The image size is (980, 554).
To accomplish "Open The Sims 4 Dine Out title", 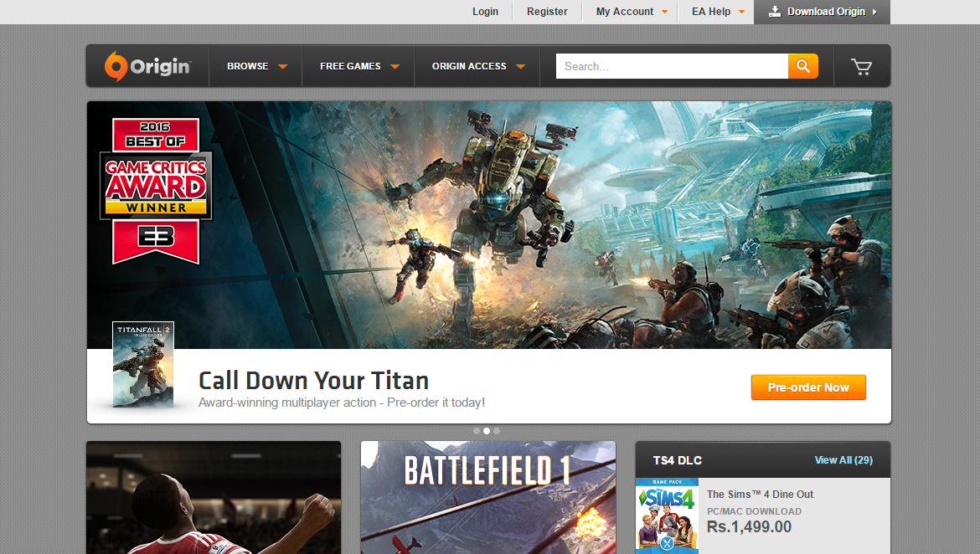I will [x=760, y=494].
